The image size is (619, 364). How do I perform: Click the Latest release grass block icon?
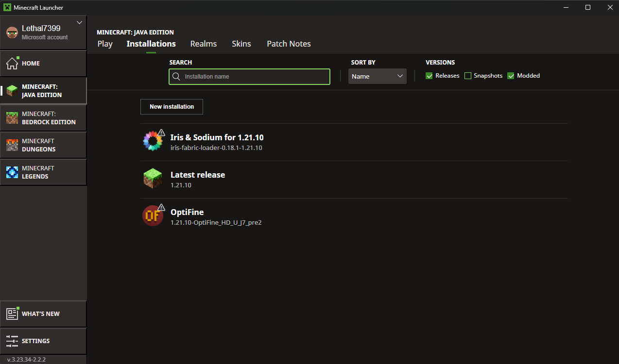(153, 179)
